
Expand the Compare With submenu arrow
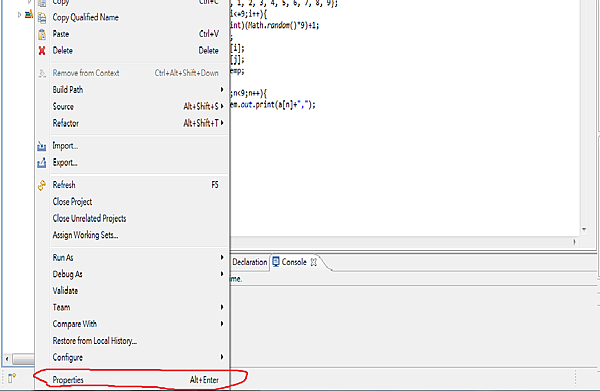coord(222,324)
